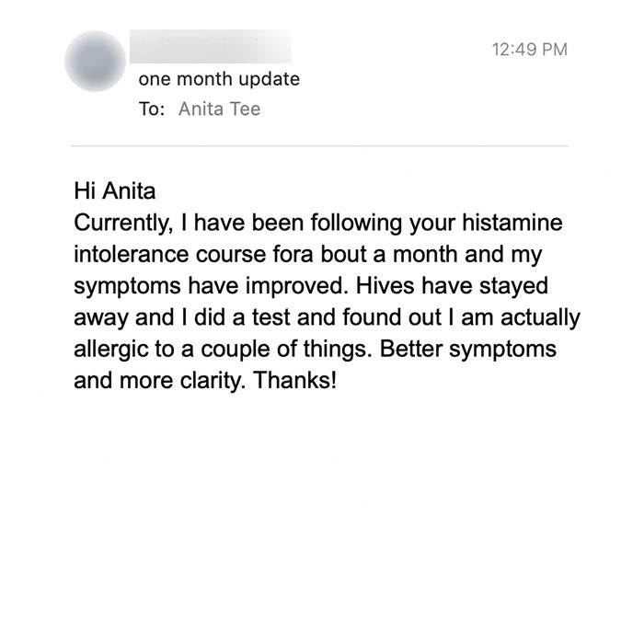The image size is (644, 644).
Task: Click the "To:" label in header
Action: pos(152,109)
